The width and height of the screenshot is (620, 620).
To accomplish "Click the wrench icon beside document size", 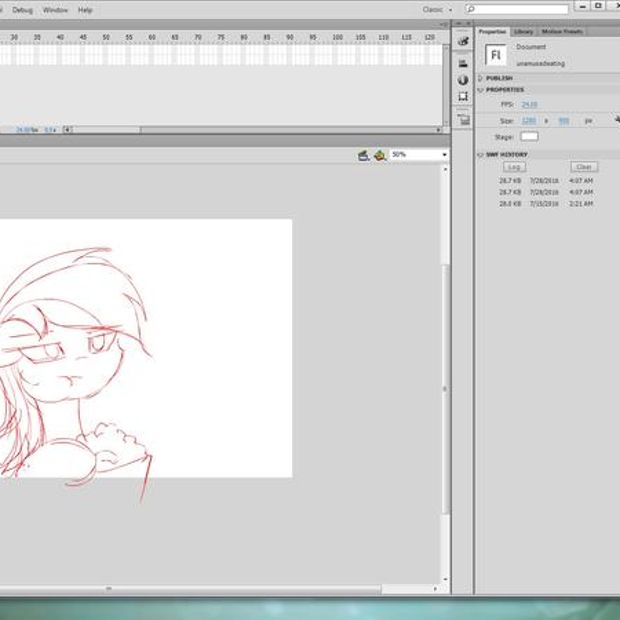I will coord(616,119).
